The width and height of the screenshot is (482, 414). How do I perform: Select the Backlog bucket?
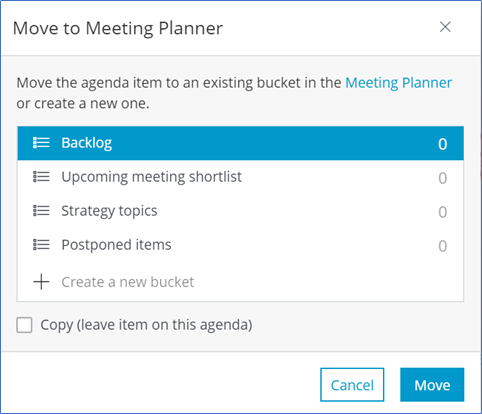point(240,143)
